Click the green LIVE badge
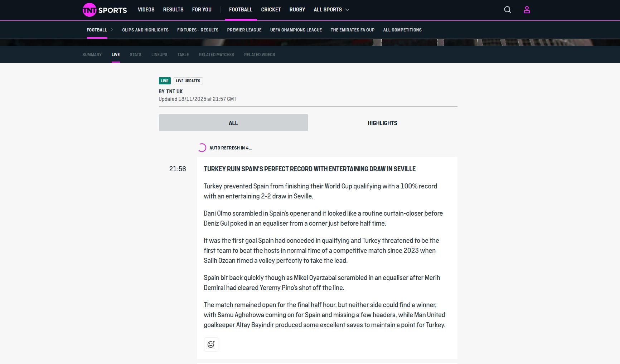This screenshot has height=364, width=620. click(165, 81)
